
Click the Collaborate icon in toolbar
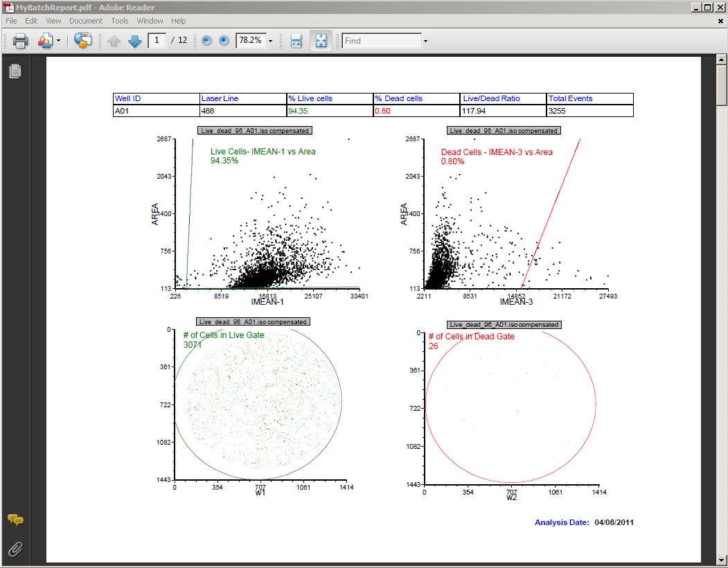click(46, 41)
